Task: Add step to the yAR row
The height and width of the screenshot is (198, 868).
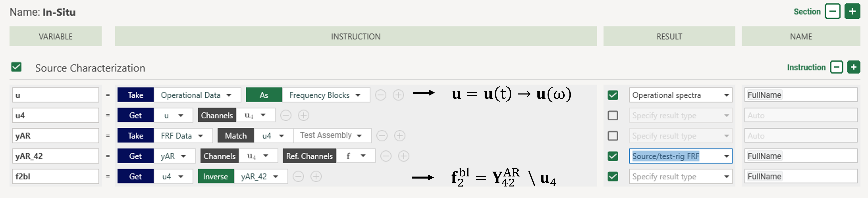Action: (400, 136)
